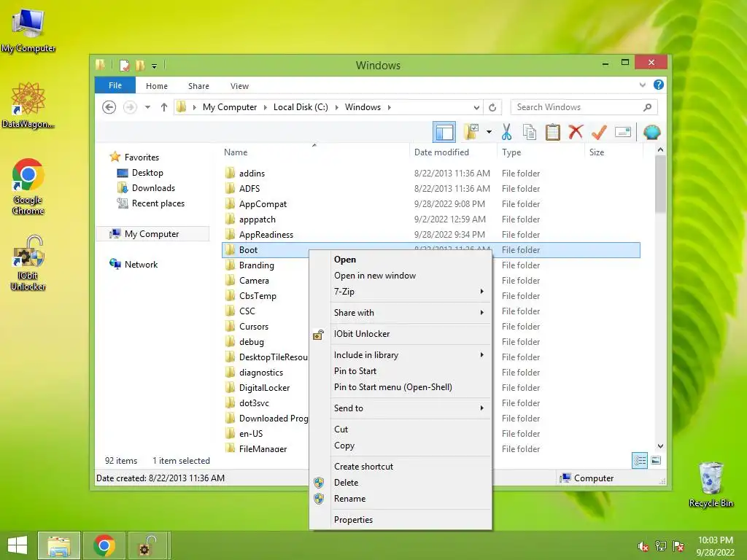Click the folder options toolbar icon
Viewport: 747px width, 560px height.
pyautogui.click(x=471, y=132)
